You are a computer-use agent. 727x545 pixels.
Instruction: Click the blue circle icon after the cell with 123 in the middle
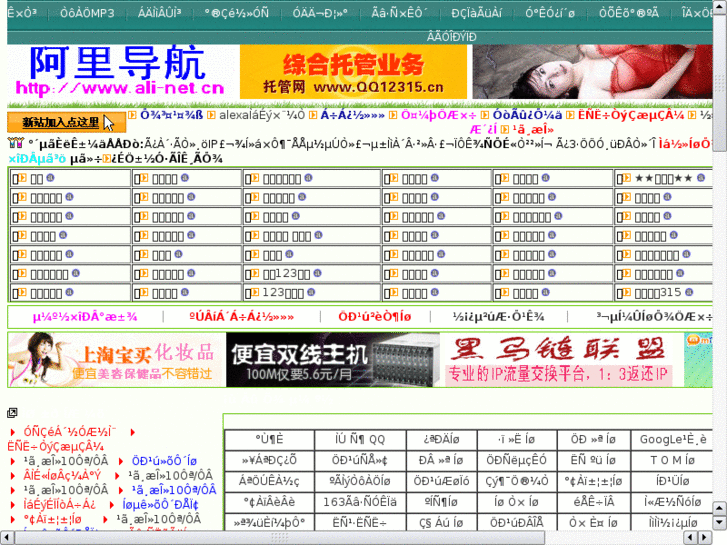click(x=317, y=273)
